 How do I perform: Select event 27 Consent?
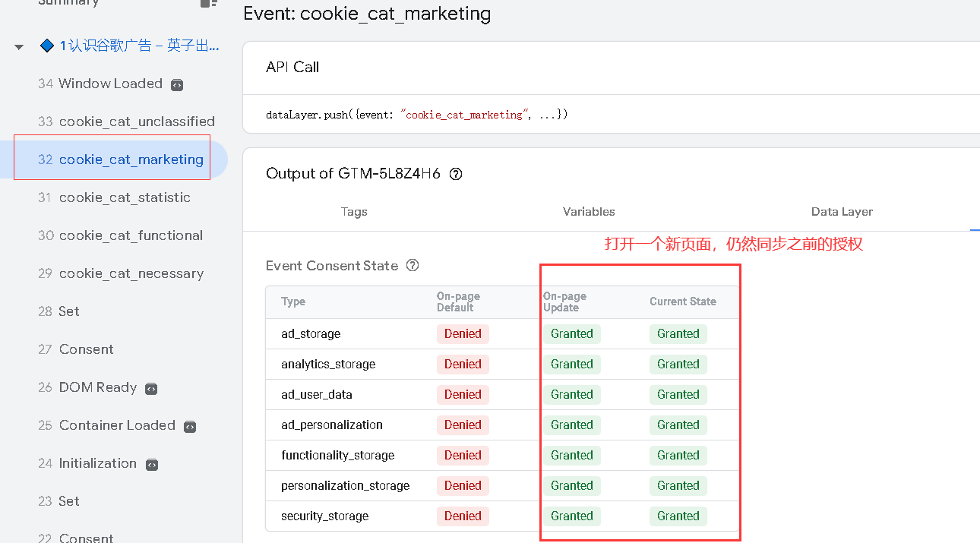point(76,349)
